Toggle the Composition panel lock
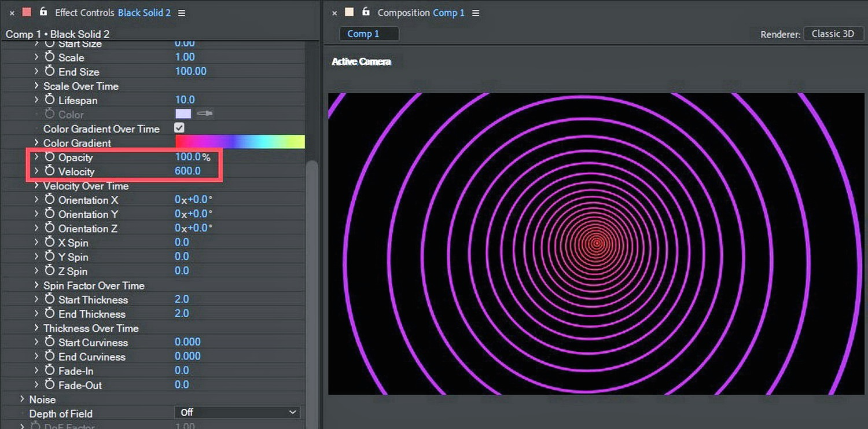Screen dimensions: 868x429 pos(366,12)
